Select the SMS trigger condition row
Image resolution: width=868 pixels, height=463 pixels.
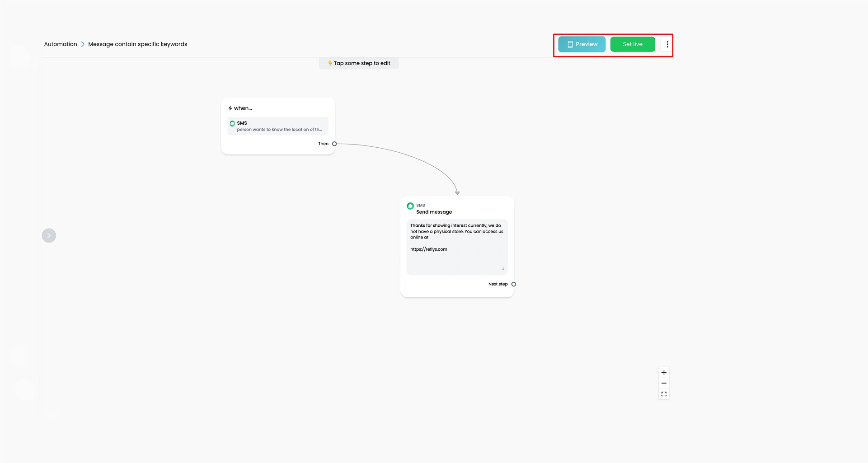click(278, 126)
